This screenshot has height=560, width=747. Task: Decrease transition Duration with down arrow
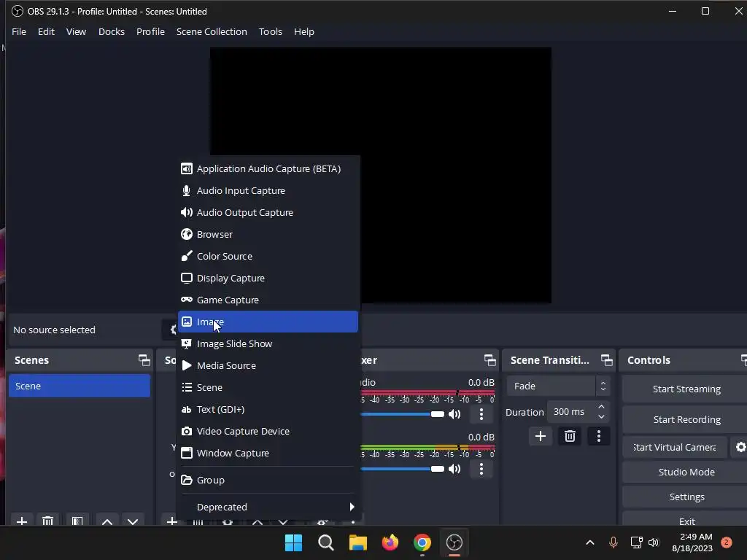pyautogui.click(x=601, y=417)
